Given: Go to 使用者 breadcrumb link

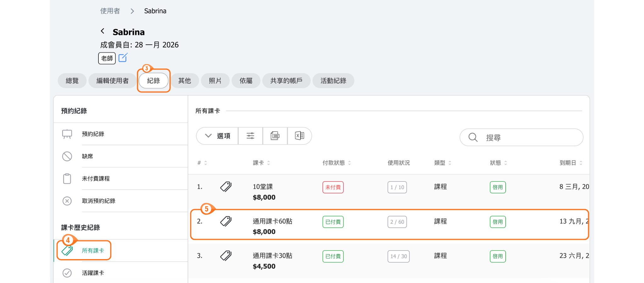Looking at the screenshot, I should click(110, 11).
